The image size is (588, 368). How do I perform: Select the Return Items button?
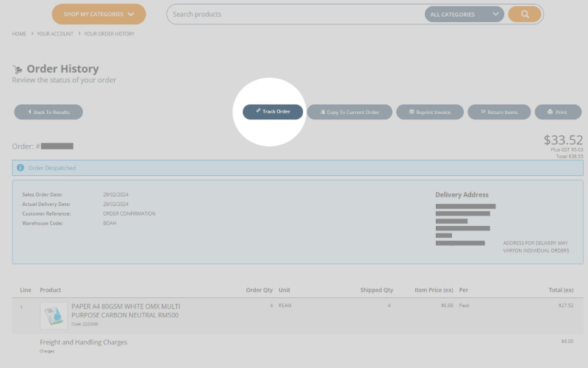498,112
